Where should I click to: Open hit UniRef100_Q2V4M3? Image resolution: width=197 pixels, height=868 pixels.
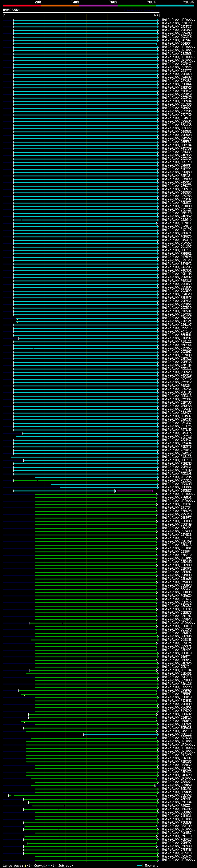point(176,33)
